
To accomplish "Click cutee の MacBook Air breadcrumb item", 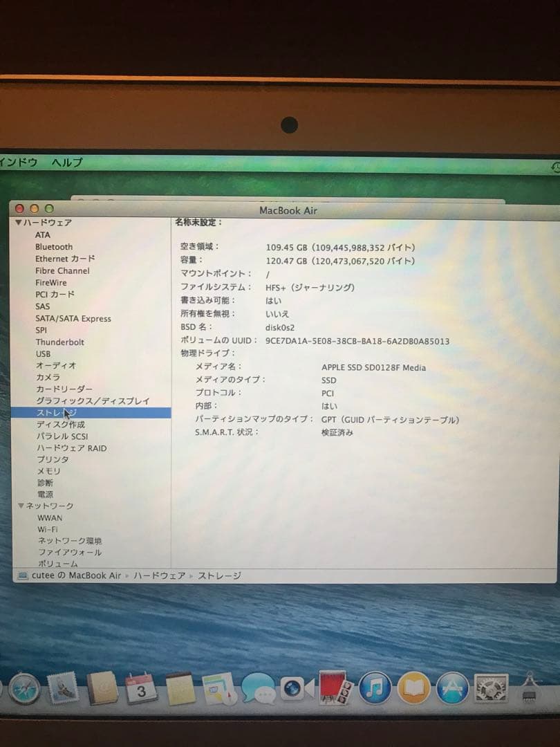I will click(x=76, y=575).
